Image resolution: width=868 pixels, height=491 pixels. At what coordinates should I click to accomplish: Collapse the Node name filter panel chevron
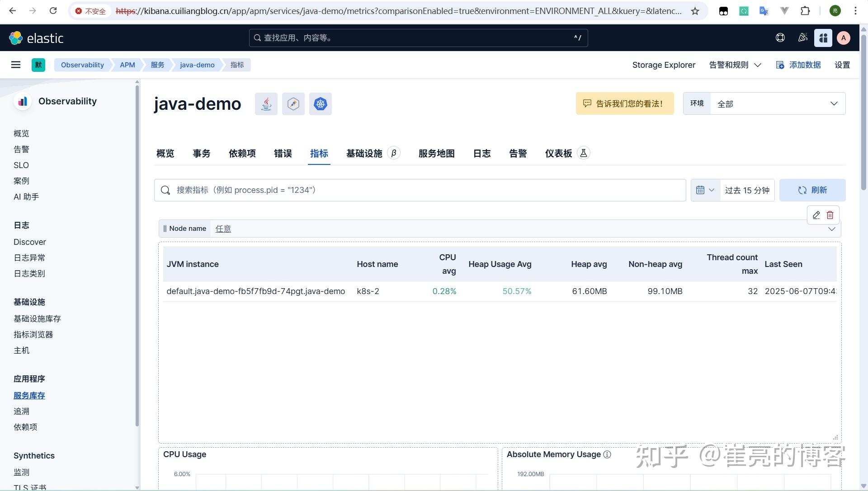pyautogui.click(x=832, y=229)
